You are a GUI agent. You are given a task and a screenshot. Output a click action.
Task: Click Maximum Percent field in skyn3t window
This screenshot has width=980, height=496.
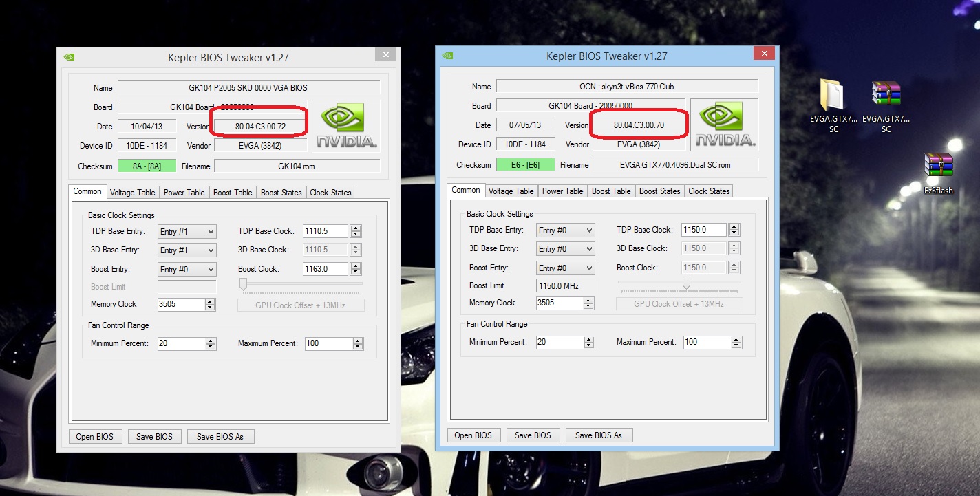click(707, 342)
